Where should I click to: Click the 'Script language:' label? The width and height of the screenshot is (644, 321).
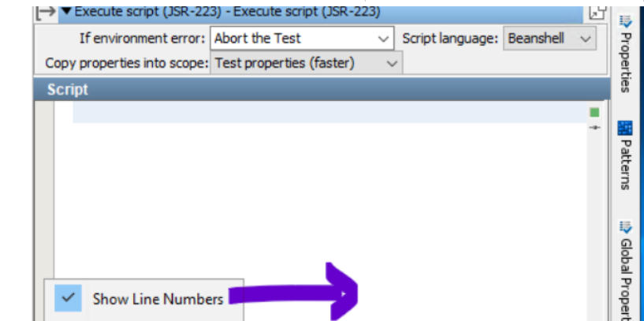pos(450,39)
